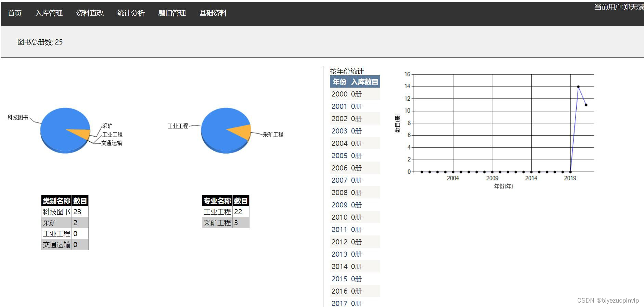Click the 图书总册数: 25 text
Screen dimensions: 644x307
point(40,42)
